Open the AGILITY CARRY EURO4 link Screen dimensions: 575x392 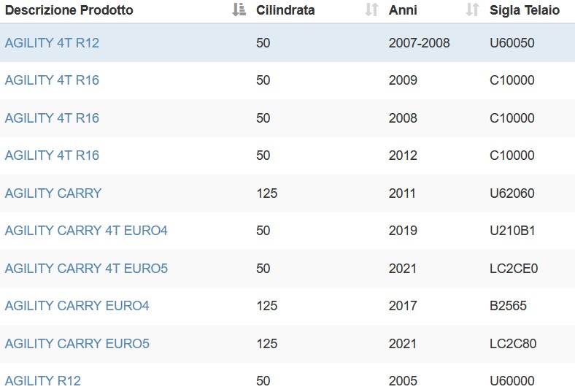tap(77, 306)
